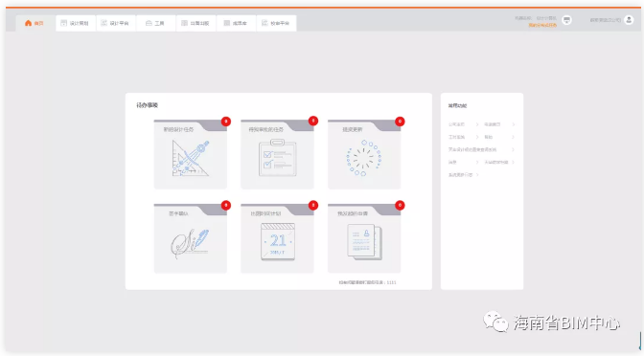Viewport: 644px width, 356px height.
Task: Click the username text beside the avatar
Action: (606, 20)
